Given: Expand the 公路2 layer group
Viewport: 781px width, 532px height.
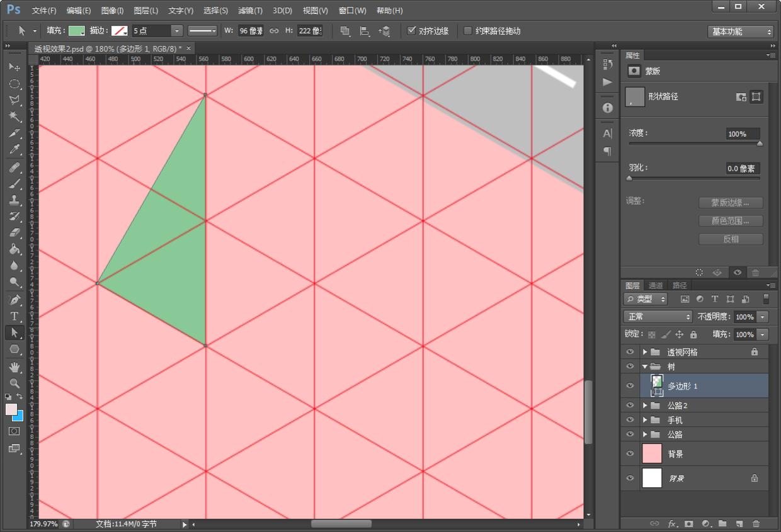Looking at the screenshot, I should click(645, 405).
